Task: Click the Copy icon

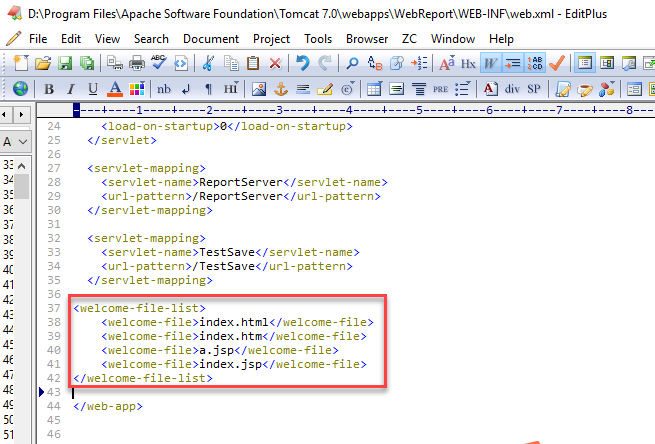Action: (231, 63)
